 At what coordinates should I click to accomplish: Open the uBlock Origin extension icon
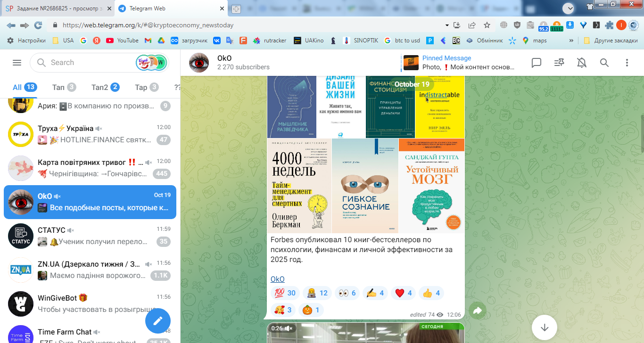tap(517, 25)
